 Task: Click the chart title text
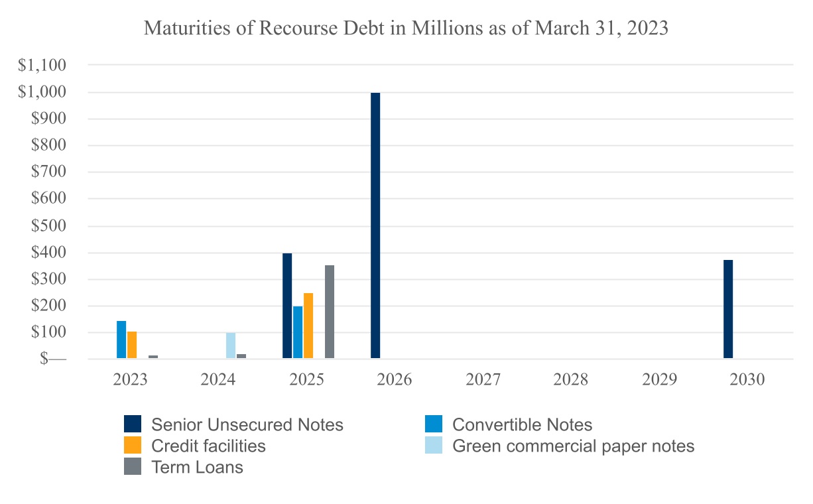coord(406,29)
